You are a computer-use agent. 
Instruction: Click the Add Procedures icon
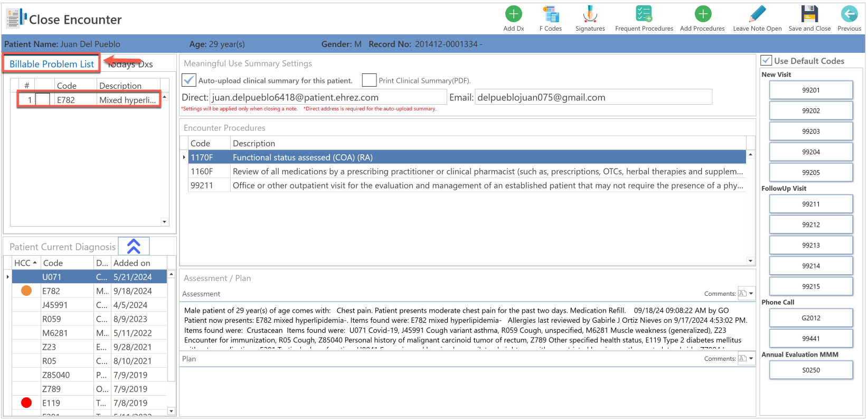(702, 14)
